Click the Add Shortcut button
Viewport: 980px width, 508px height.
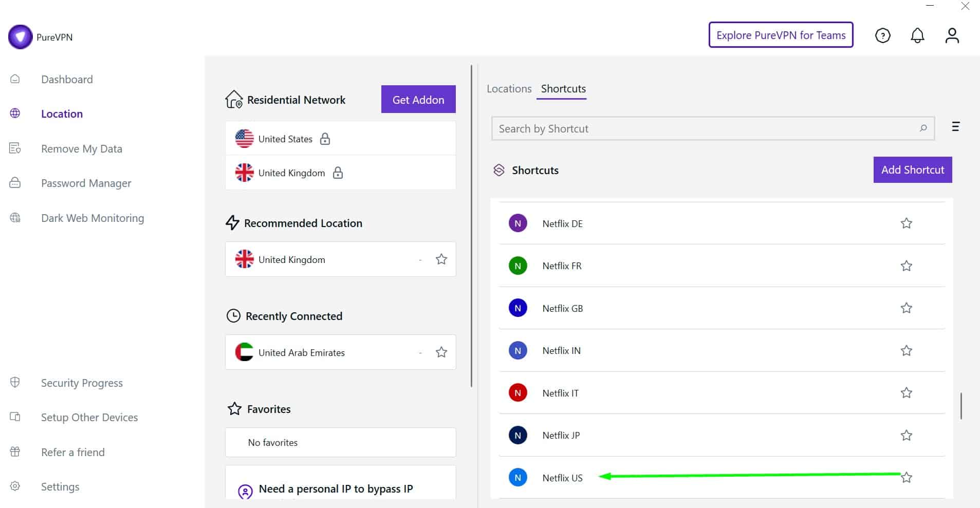tap(913, 170)
